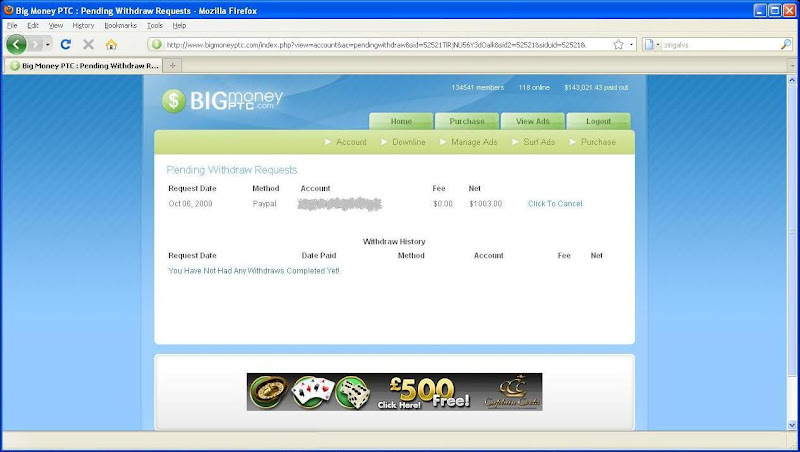
Task: Open the address bar history dropdown
Action: click(632, 45)
